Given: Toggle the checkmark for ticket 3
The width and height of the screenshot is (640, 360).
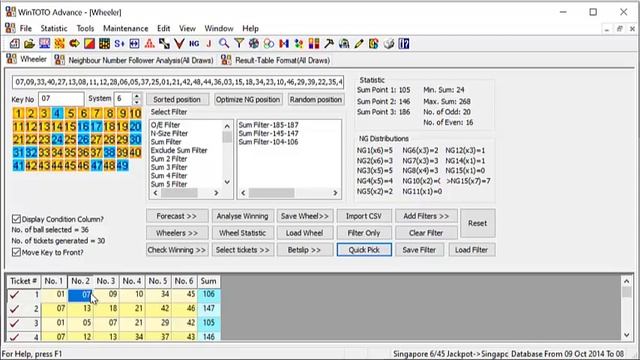Looking at the screenshot, I should point(15,323).
